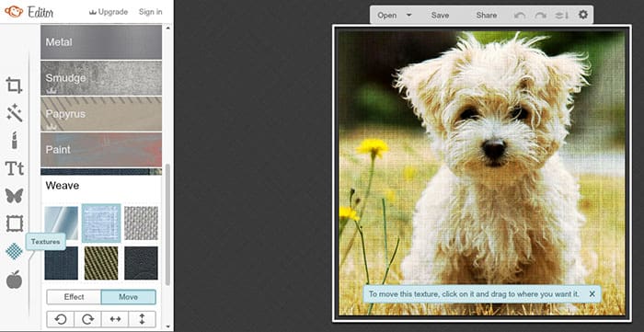Click the Sign in link
Viewport: 644px width, 332px height.
[x=150, y=12]
